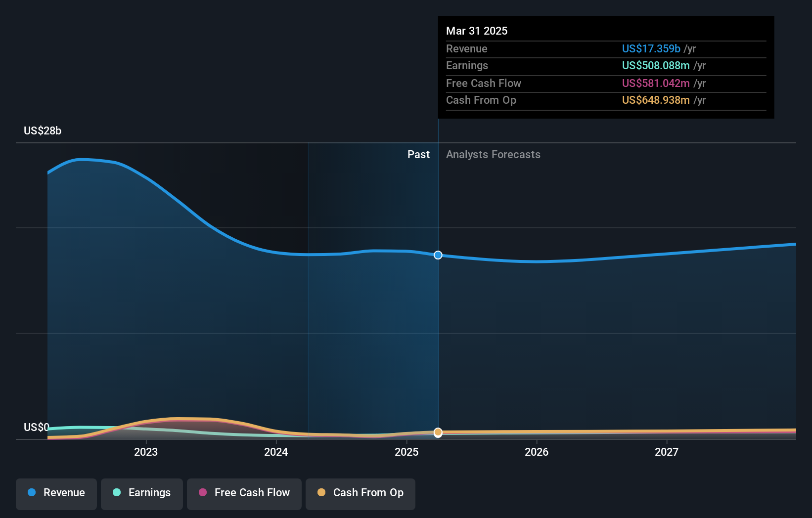
Task: Select the 2024 x-axis label
Action: point(276,452)
